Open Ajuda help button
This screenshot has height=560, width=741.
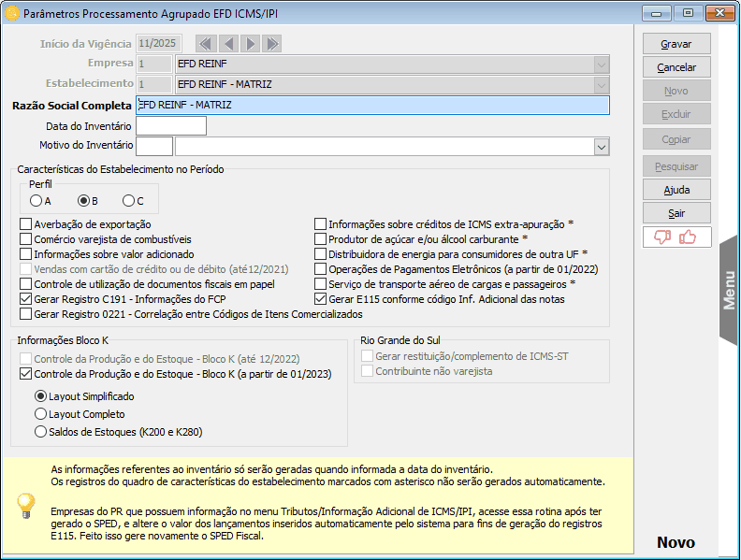point(676,189)
